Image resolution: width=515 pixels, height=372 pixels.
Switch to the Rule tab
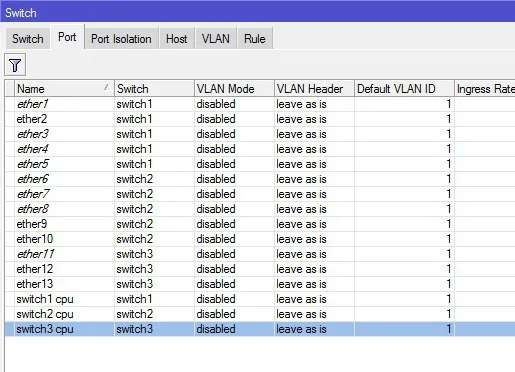point(255,39)
